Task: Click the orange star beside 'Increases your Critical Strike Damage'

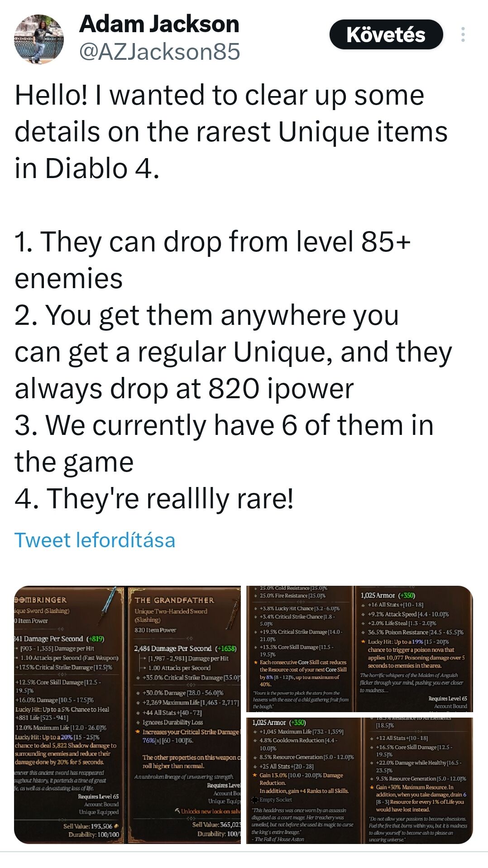Action: coord(138,732)
